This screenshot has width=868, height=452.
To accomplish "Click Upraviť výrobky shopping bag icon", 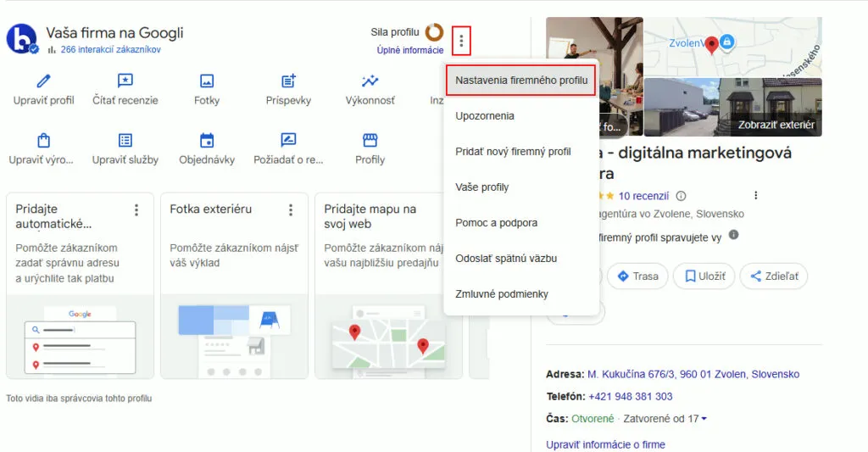I will coord(43,141).
